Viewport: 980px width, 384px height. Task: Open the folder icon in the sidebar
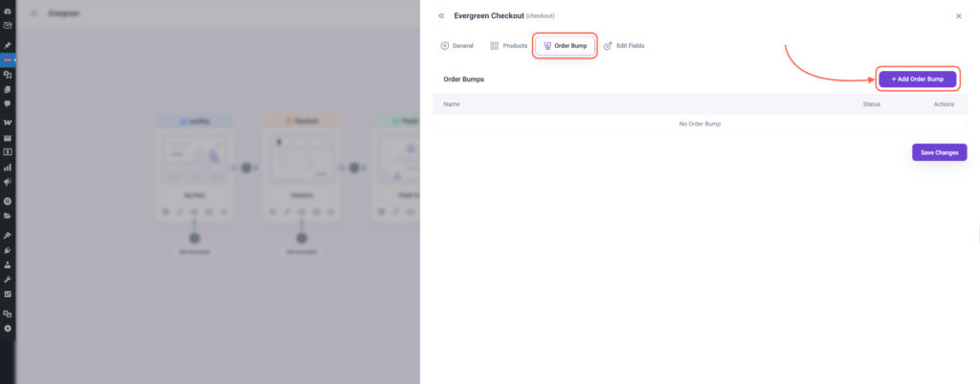(x=8, y=215)
